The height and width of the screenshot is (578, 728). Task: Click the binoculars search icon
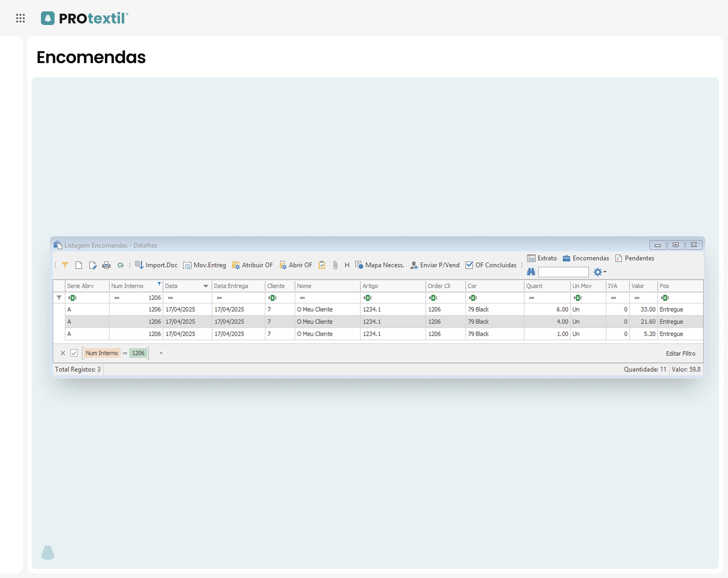pyautogui.click(x=531, y=272)
